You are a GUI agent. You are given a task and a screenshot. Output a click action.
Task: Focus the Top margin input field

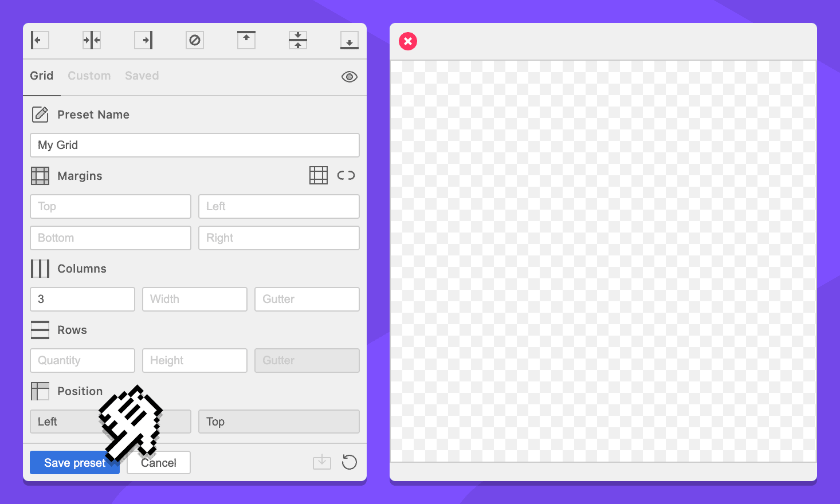[x=111, y=207]
